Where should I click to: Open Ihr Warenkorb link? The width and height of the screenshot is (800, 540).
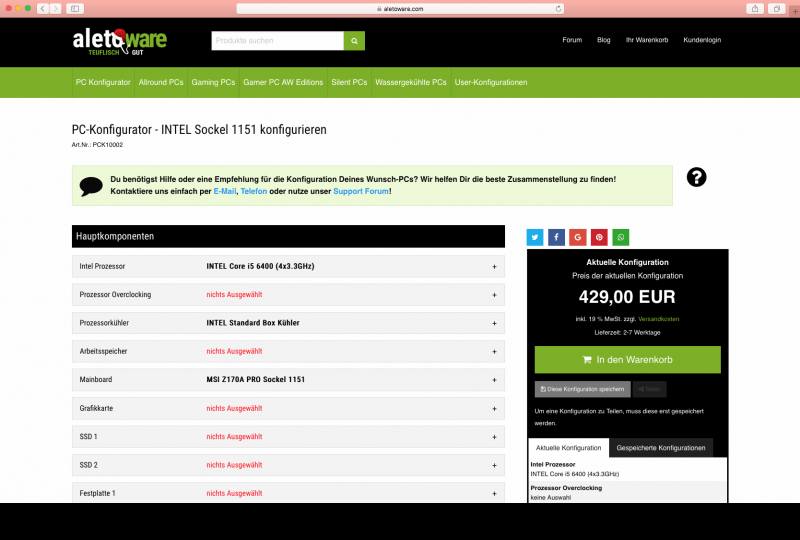647,40
